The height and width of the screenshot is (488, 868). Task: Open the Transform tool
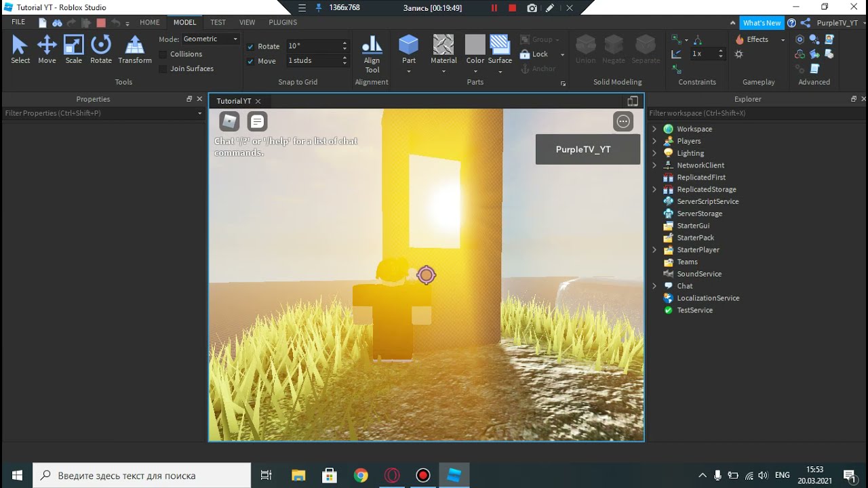(x=135, y=49)
